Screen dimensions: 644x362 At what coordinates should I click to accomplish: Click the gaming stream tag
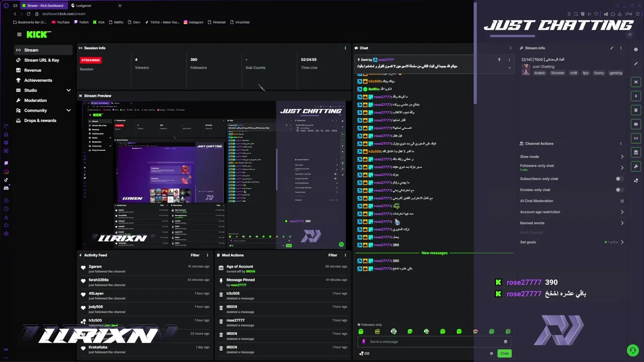tap(616, 73)
